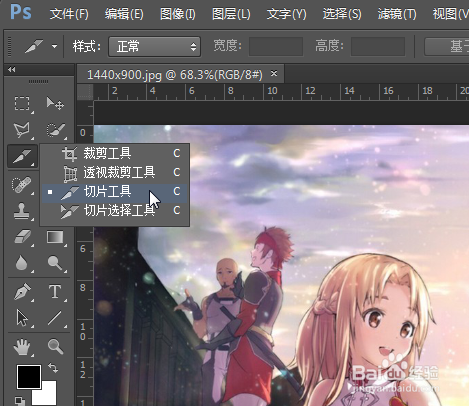This screenshot has width=469, height=406.
Task: Collapse the toolbox using double-arrow icon
Action: tap(12, 69)
